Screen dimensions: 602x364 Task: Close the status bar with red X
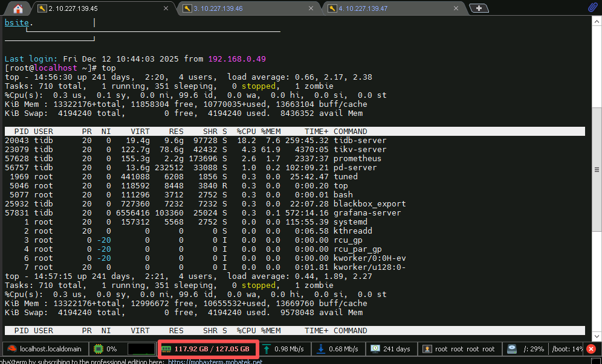(591, 349)
